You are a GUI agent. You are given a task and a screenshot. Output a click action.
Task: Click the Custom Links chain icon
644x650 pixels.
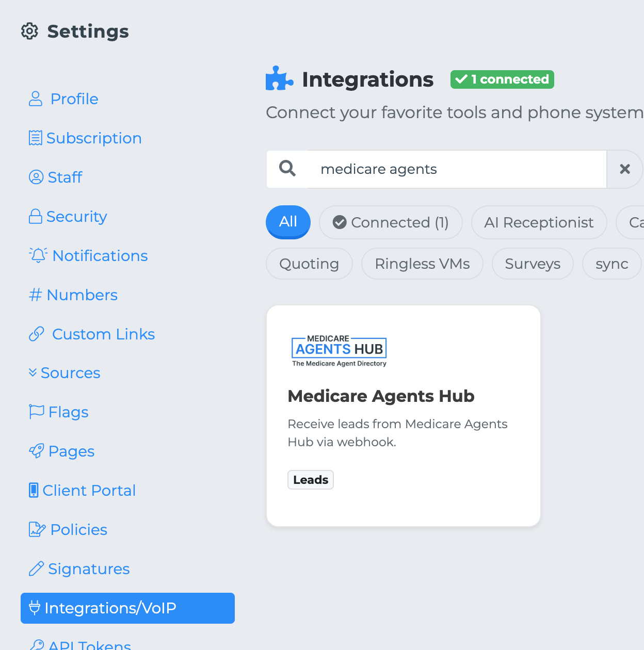36,334
